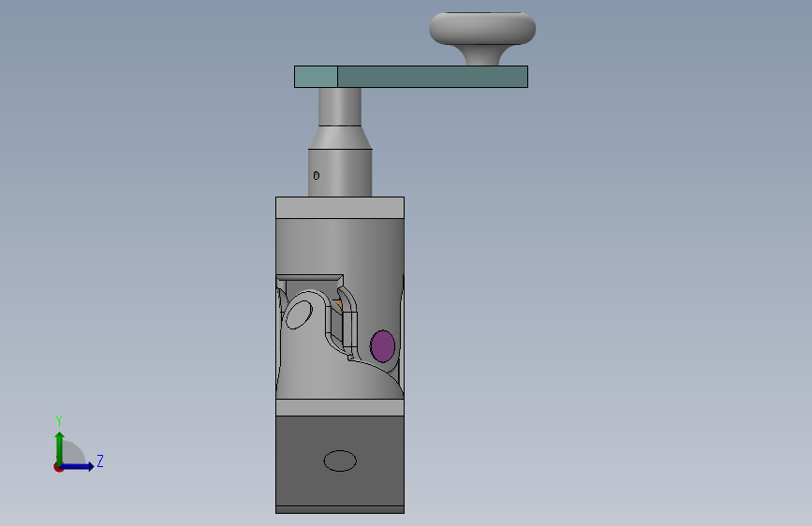This screenshot has width=812, height=526.
Task: Click the purple oval face
Action: [x=383, y=346]
